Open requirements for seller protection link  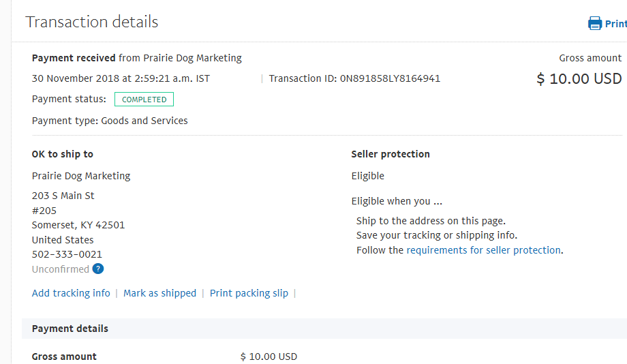pos(483,250)
